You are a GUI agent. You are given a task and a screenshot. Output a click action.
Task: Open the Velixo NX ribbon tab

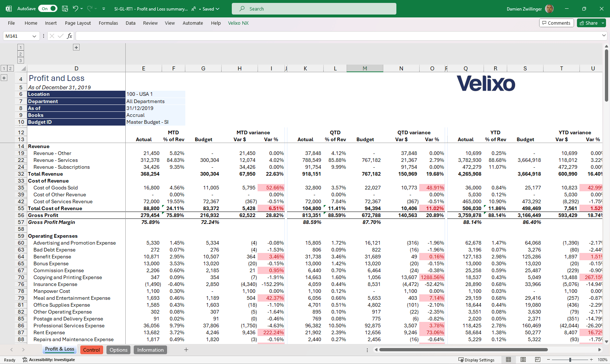pyautogui.click(x=238, y=23)
